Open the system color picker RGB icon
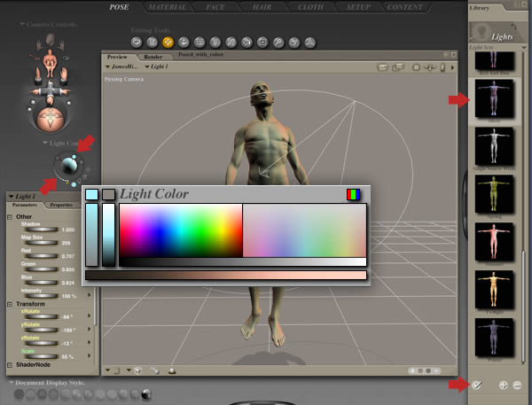 tap(354, 194)
